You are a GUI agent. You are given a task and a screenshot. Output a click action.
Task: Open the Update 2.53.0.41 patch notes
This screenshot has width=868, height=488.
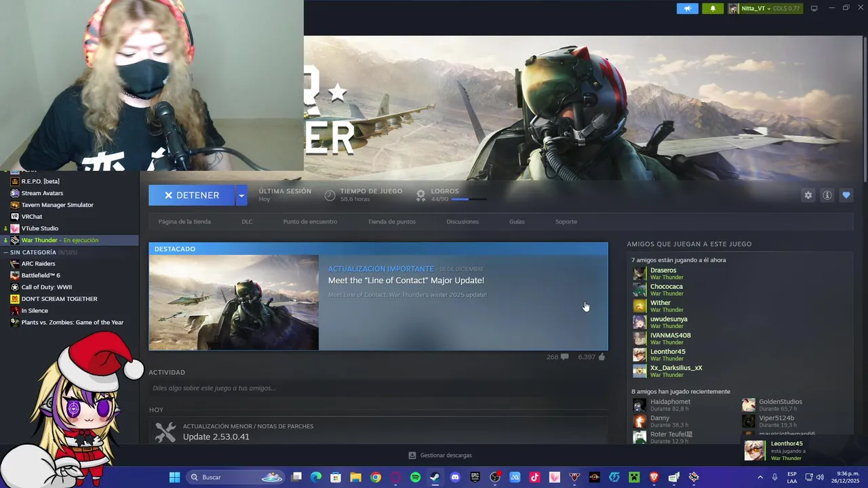point(216,436)
